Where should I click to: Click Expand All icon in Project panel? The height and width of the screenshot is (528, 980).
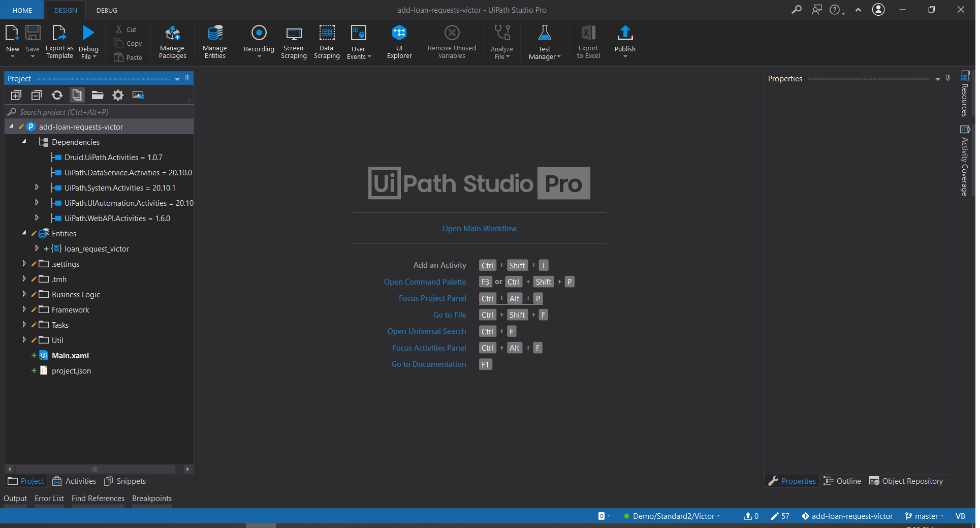click(16, 95)
